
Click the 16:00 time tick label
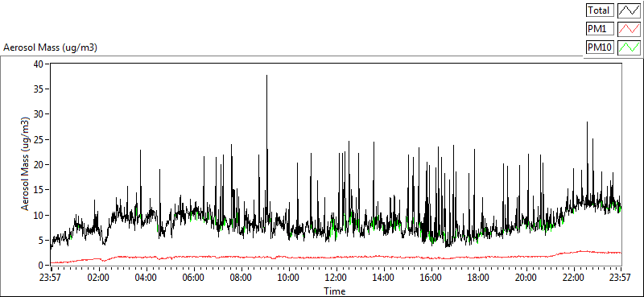coord(431,277)
